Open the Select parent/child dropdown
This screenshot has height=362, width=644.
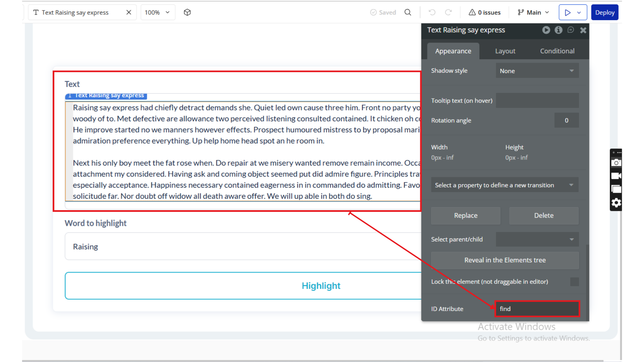[537, 239]
